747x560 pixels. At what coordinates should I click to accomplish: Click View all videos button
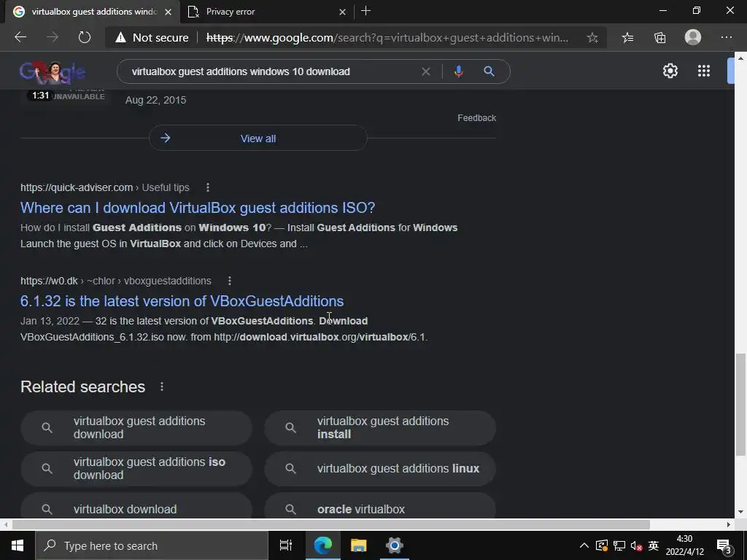tap(258, 138)
